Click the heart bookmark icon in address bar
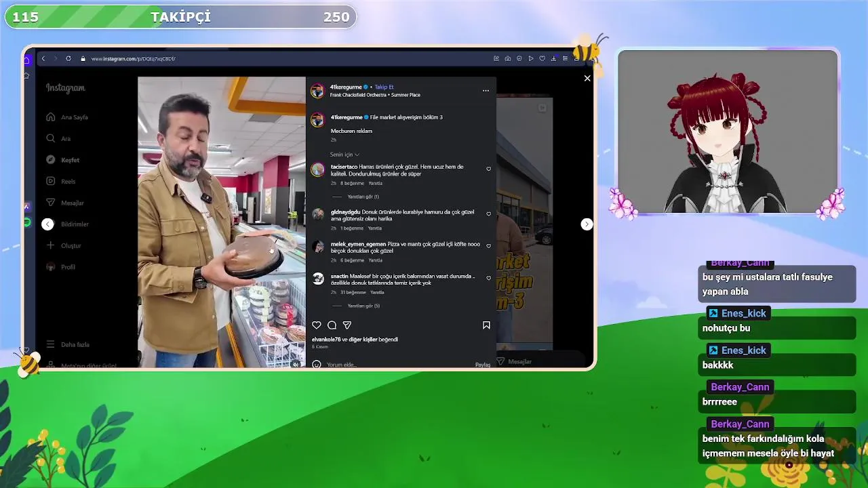This screenshot has width=868, height=488. [542, 59]
